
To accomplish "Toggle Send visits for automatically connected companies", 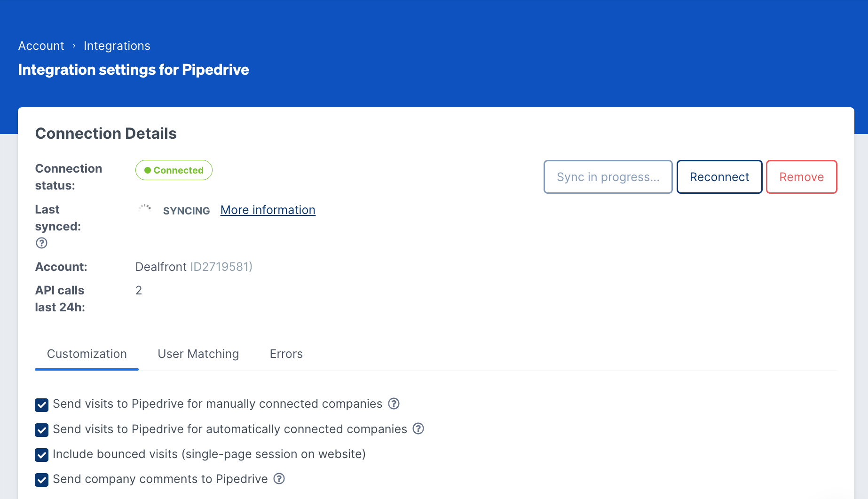I will [42, 430].
